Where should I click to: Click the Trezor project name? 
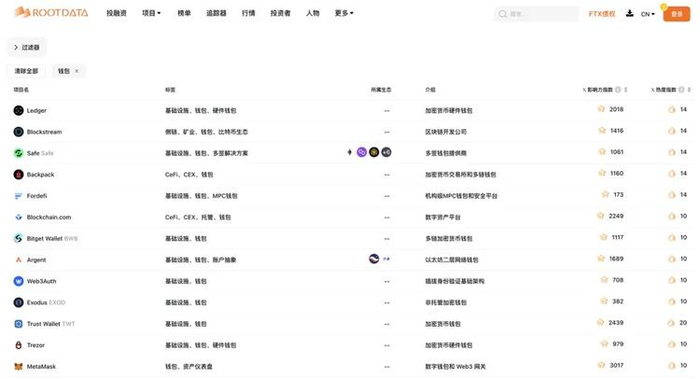click(36, 345)
